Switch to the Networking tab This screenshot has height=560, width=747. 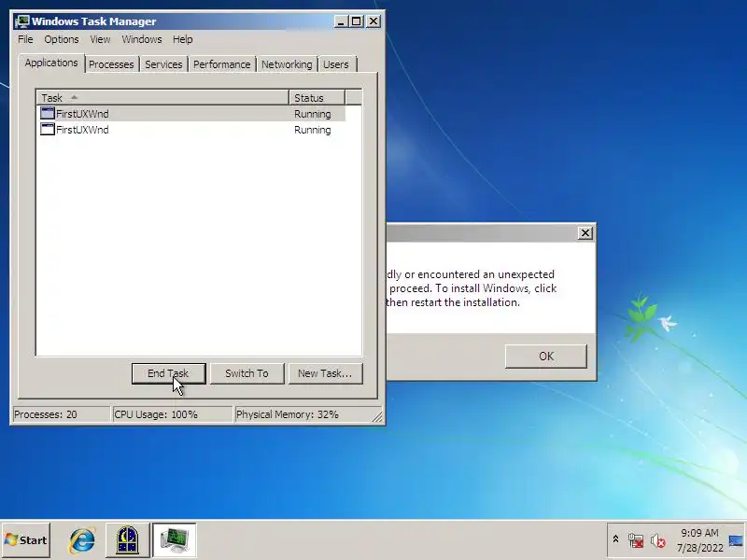coord(287,64)
